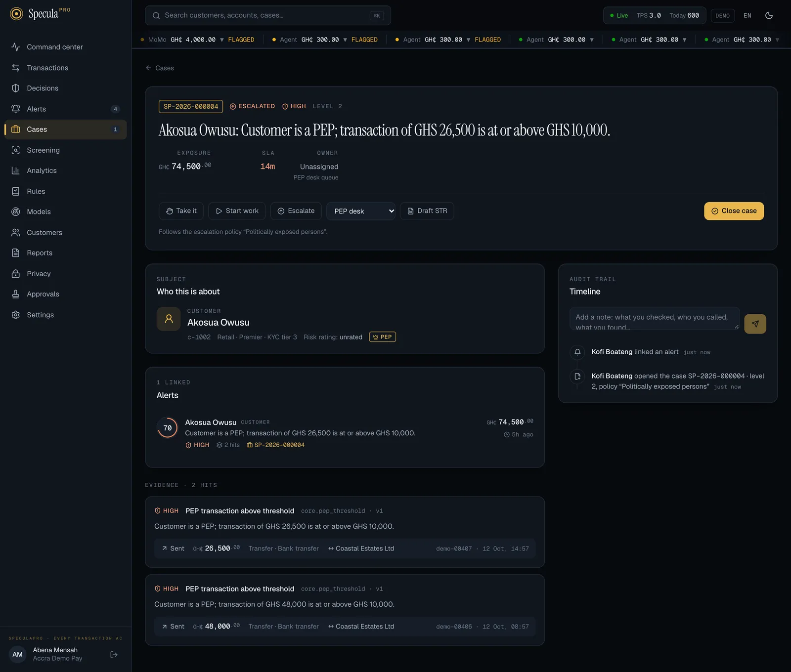
Task: Open Command center in sidebar
Action: pyautogui.click(x=65, y=47)
